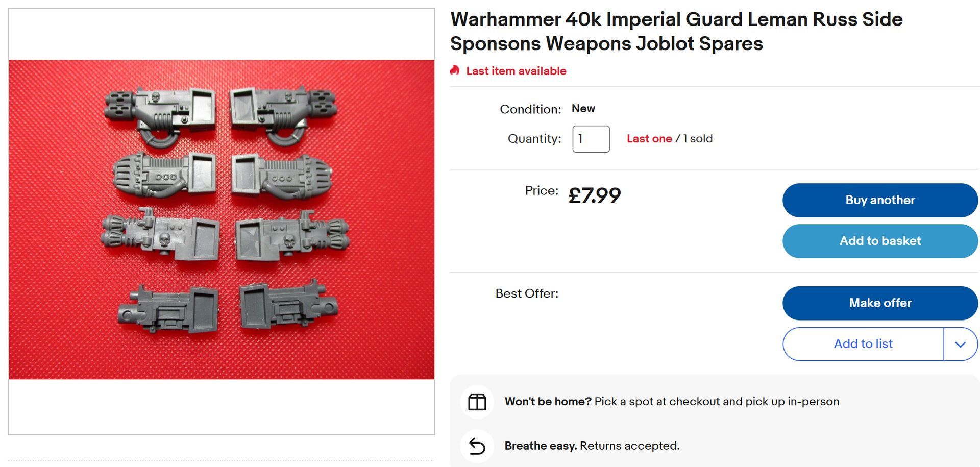Click the Add to list button
Image resolution: width=980 pixels, height=467 pixels.
pyautogui.click(x=863, y=344)
